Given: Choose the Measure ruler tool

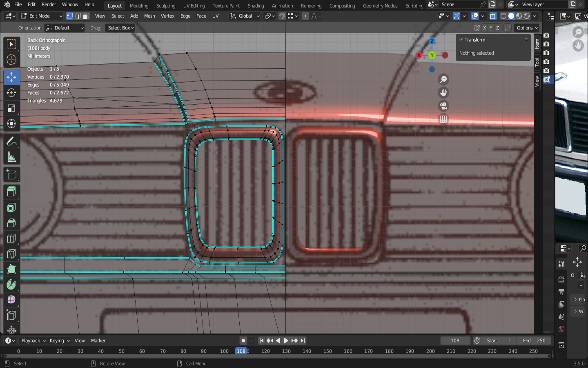Looking at the screenshot, I should pos(11,157).
